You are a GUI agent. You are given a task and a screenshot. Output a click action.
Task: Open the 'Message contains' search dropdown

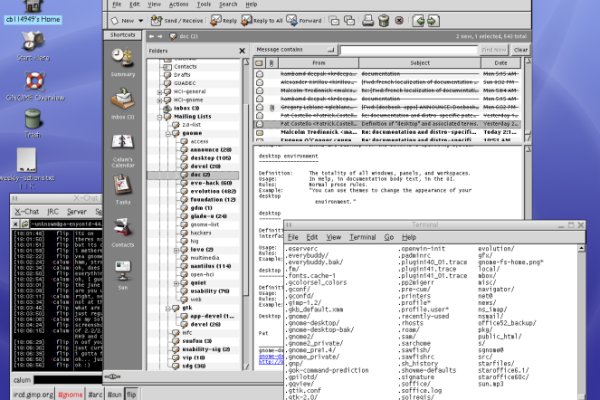(x=294, y=48)
